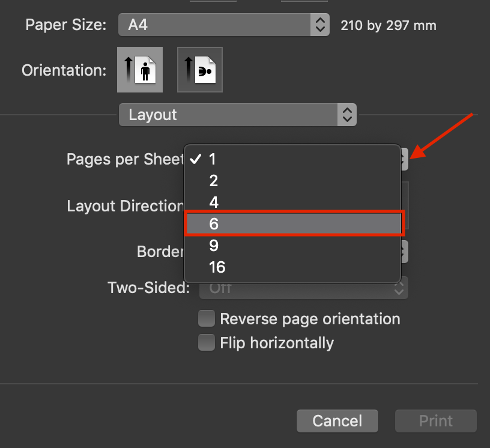Select portrait orientation icon
Screen dimensions: 490x448
click(x=140, y=70)
